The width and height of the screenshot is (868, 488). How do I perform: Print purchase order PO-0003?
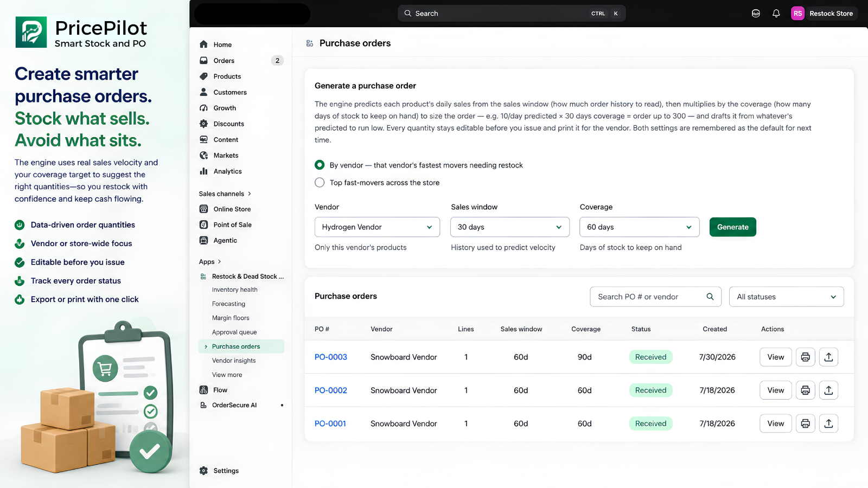click(x=805, y=357)
